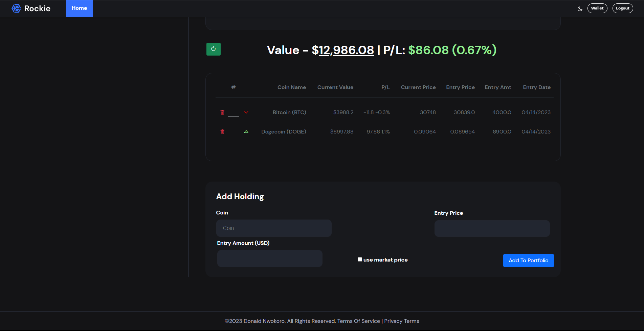Click the 8900.0 entry amount cell
The height and width of the screenshot is (331, 644).
[x=502, y=132]
